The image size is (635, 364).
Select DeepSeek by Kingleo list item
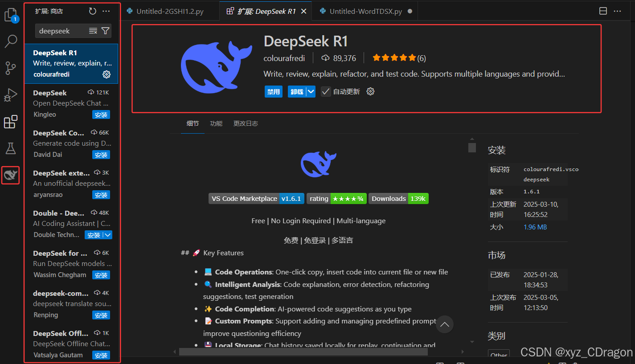[71, 104]
